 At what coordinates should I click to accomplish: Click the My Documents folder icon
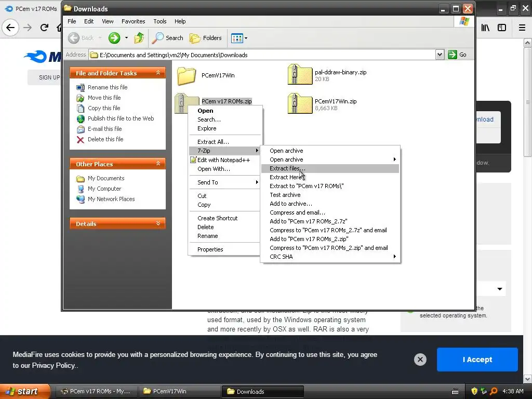(81, 179)
